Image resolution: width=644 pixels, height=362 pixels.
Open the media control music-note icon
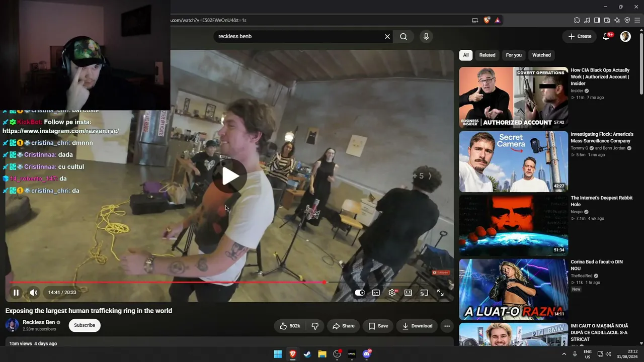[587, 20]
